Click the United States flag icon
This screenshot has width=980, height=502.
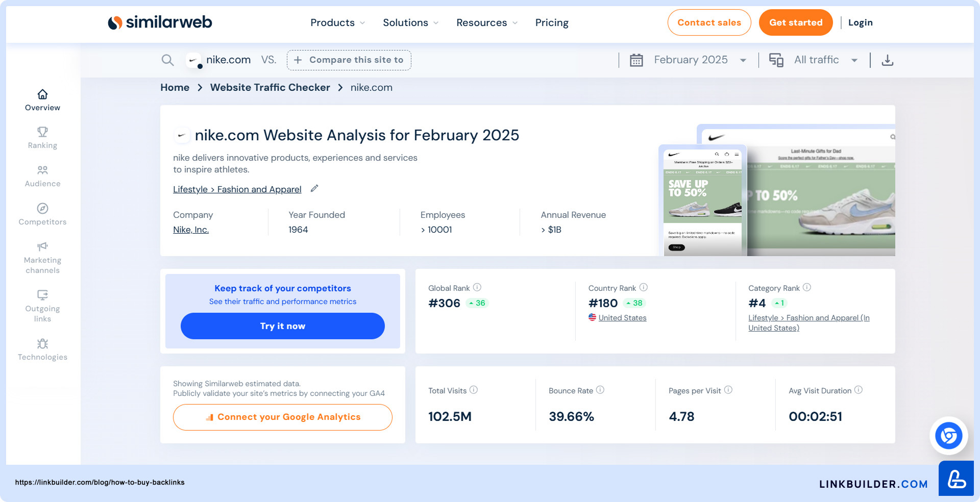[592, 317]
